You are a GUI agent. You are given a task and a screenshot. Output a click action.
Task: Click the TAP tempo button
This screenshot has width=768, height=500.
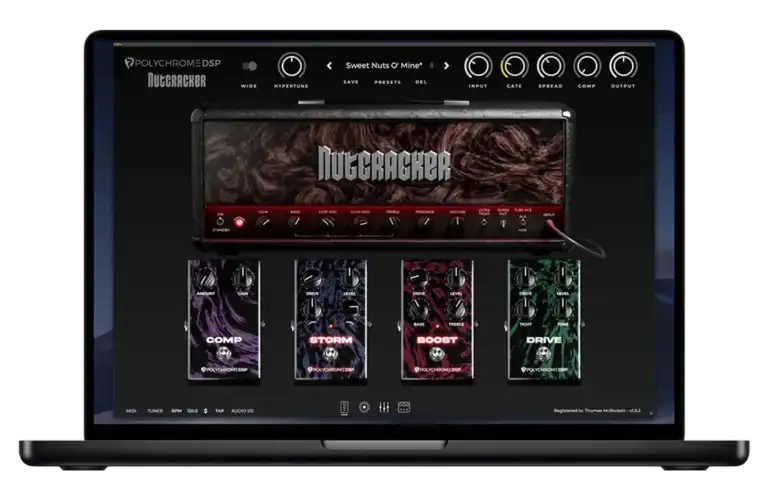[219, 411]
